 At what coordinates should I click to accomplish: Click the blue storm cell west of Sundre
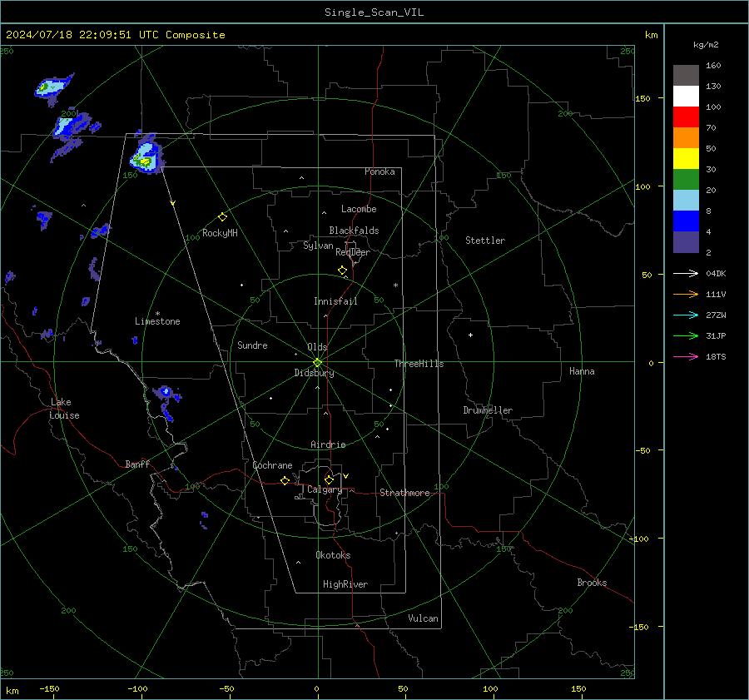[166, 392]
